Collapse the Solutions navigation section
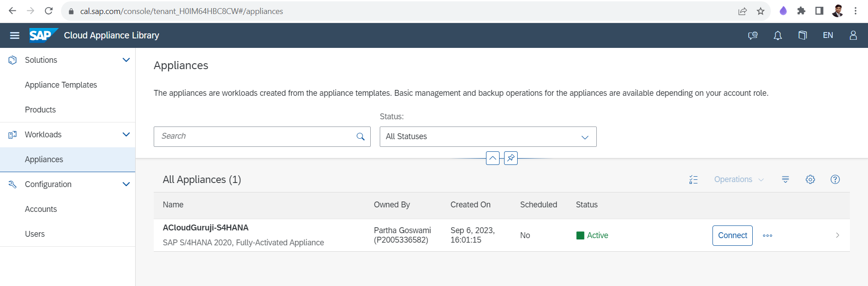868x286 pixels. (126, 60)
